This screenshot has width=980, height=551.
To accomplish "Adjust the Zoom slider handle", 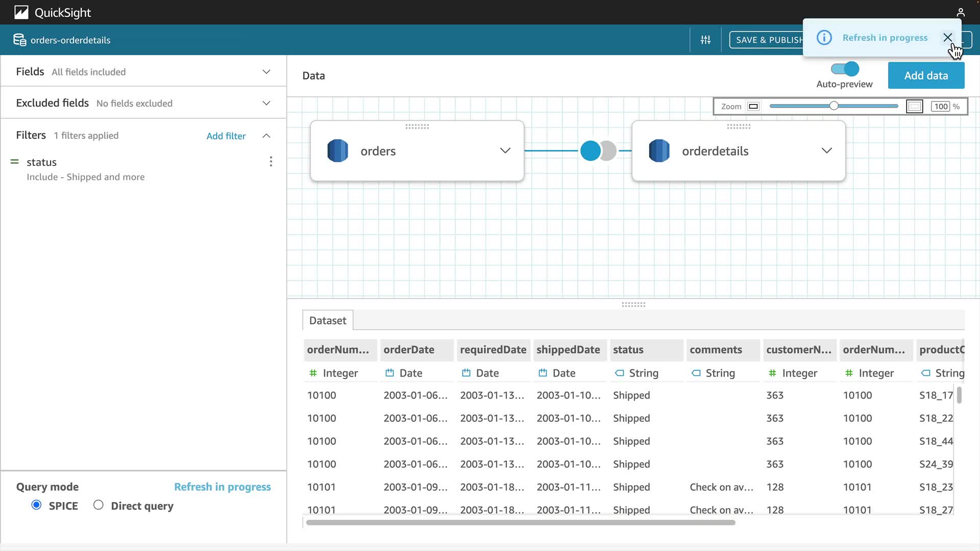I will [834, 106].
